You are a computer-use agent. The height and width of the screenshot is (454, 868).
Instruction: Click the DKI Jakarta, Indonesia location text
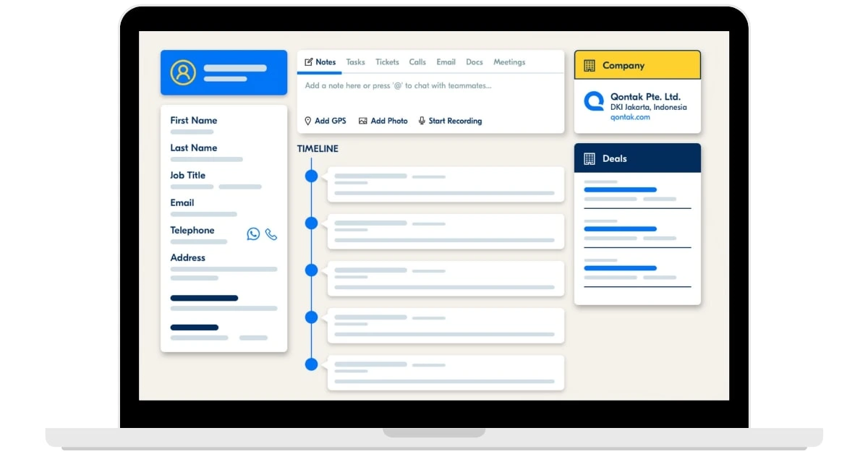click(649, 107)
